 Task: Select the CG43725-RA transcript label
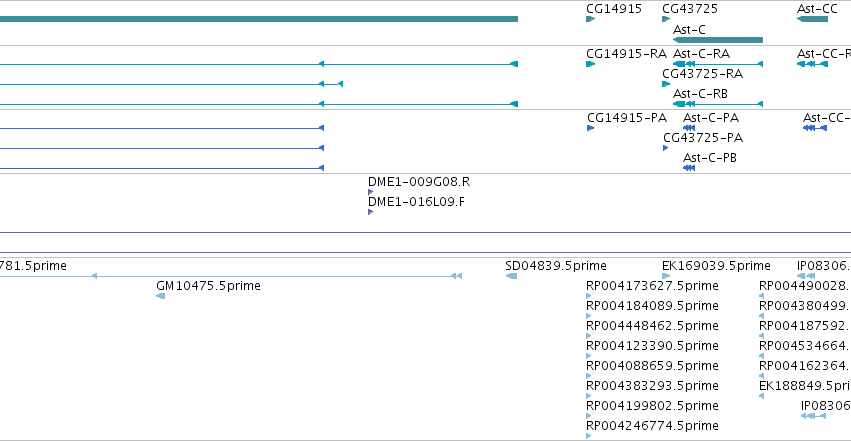(702, 74)
